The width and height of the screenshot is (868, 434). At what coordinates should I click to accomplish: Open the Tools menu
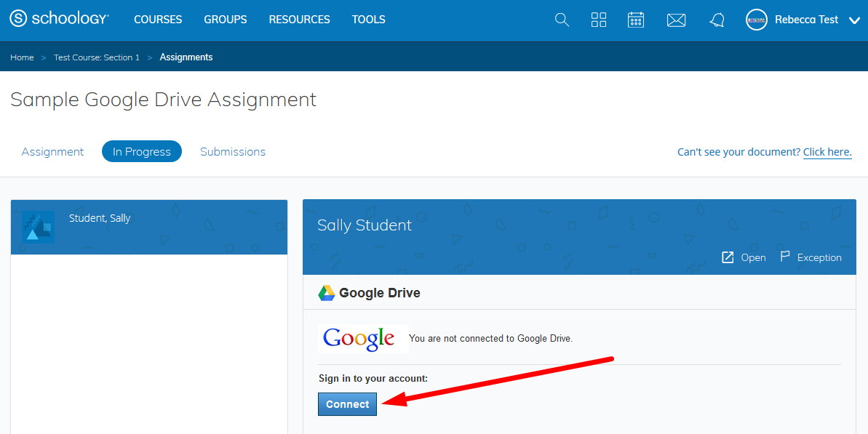click(x=368, y=20)
